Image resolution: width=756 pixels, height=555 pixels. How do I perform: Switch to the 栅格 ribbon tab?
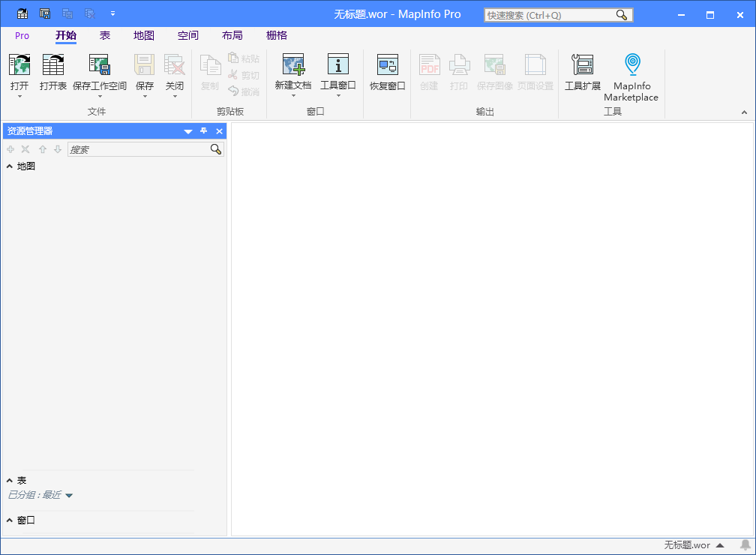(277, 36)
